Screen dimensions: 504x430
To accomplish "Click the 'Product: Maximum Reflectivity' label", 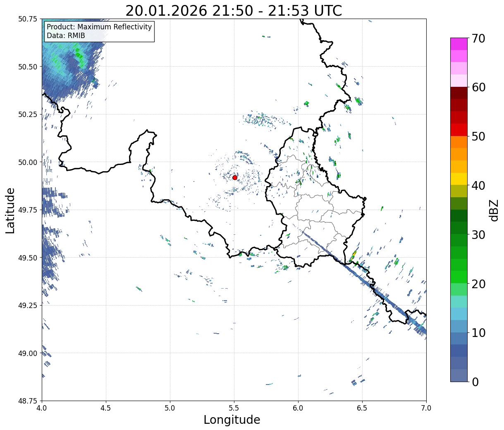I will point(99,27).
